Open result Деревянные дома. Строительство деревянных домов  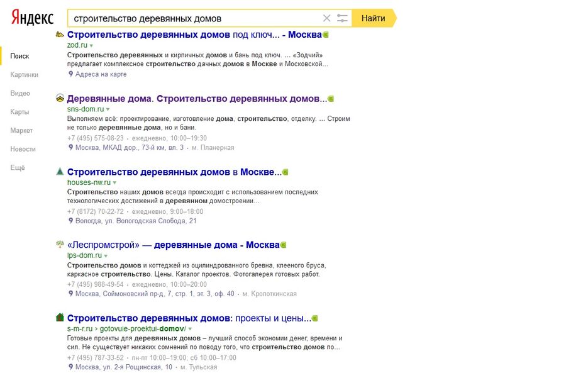(x=197, y=99)
